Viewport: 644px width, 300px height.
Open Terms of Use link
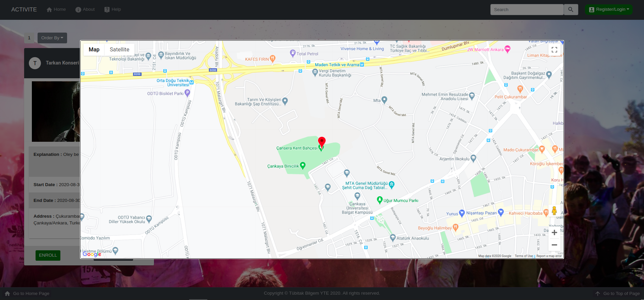524,256
